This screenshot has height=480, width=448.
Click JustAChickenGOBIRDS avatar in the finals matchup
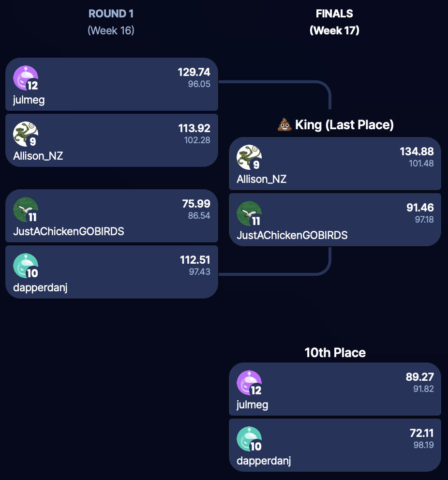click(249, 213)
